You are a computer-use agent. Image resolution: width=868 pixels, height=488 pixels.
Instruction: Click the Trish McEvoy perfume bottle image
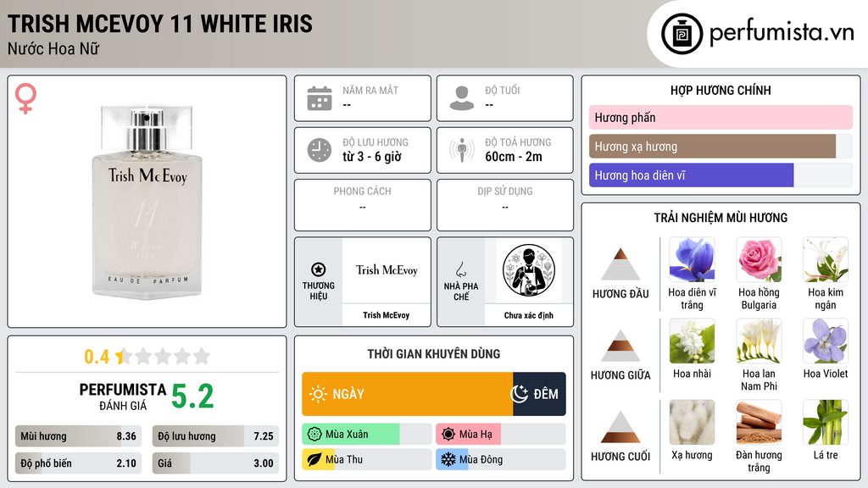click(147, 202)
